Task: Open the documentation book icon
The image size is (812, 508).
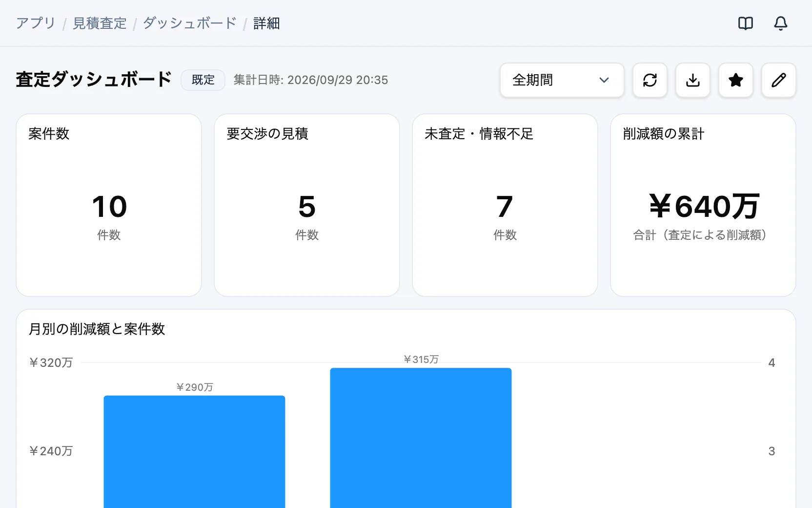Action: [x=746, y=23]
